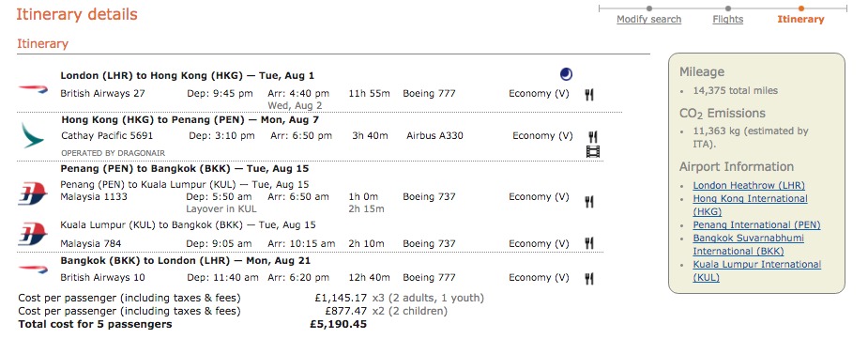Click meal icon for Malaysia 1133
Image resolution: width=868 pixels, height=339 pixels.
589,202
